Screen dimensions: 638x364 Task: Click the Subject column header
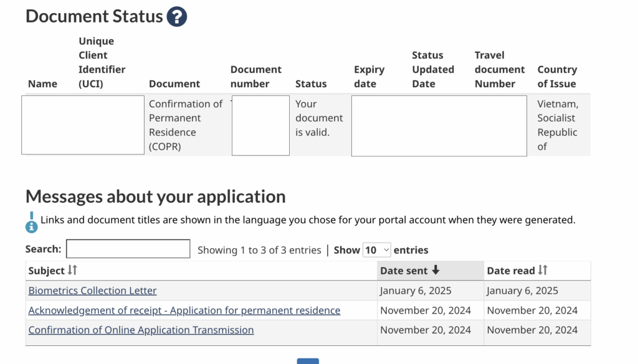click(x=201, y=271)
